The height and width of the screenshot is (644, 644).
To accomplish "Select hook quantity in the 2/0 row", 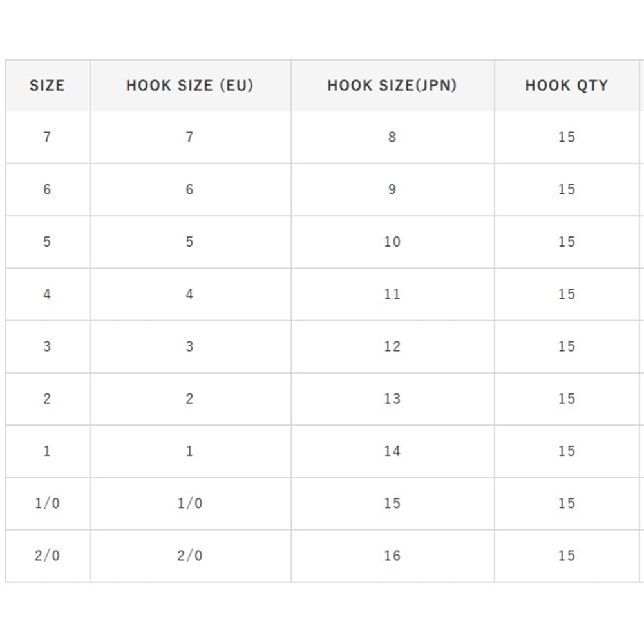I will pyautogui.click(x=566, y=555).
